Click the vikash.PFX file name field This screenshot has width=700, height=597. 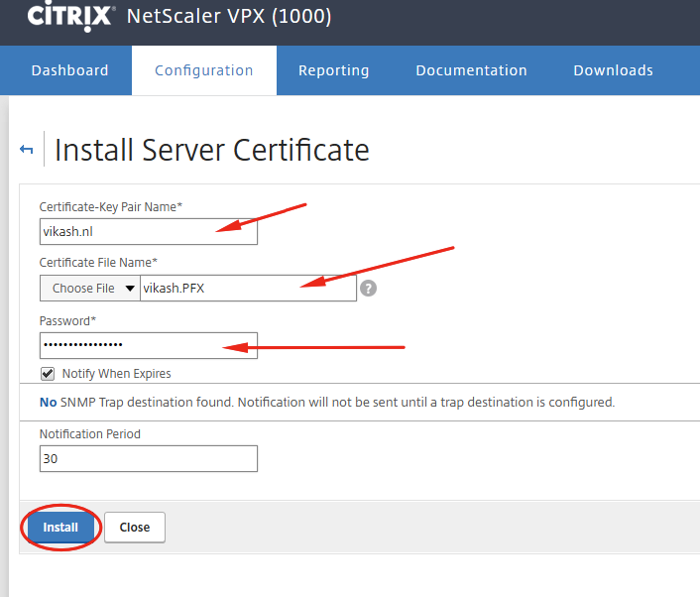pos(248,288)
